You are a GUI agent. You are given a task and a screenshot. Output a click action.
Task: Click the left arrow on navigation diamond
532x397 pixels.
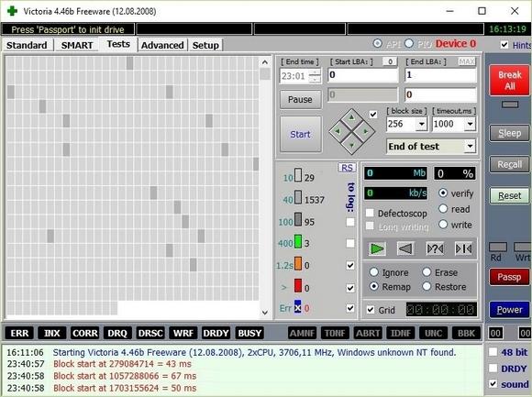[x=338, y=131]
